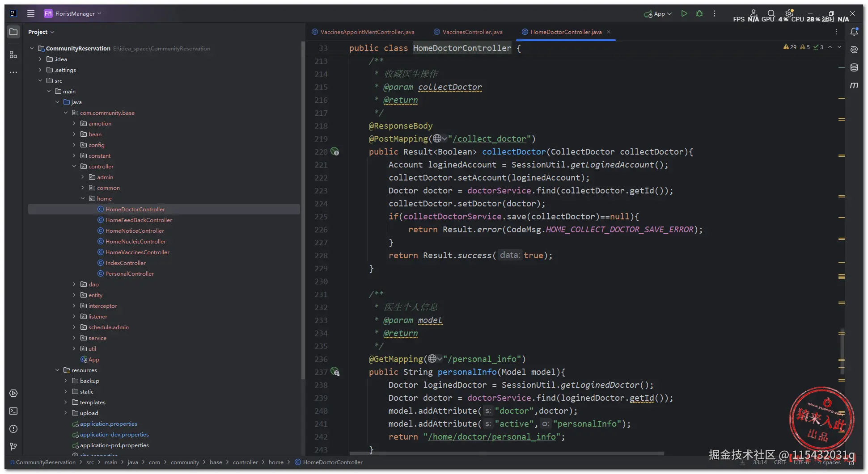Select PersonalController in project tree
Screen dimensions: 868x474
pos(129,273)
